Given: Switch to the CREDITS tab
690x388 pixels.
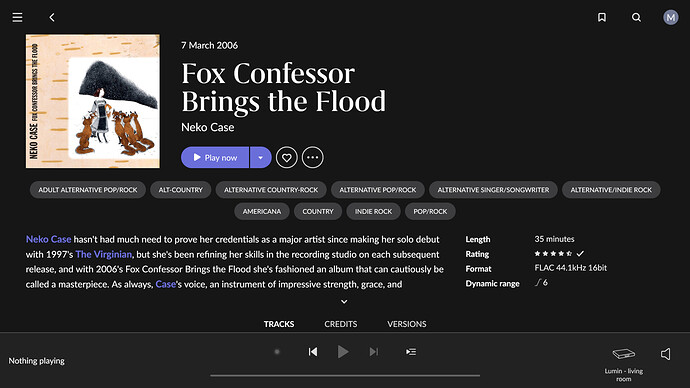Looking at the screenshot, I should [341, 324].
